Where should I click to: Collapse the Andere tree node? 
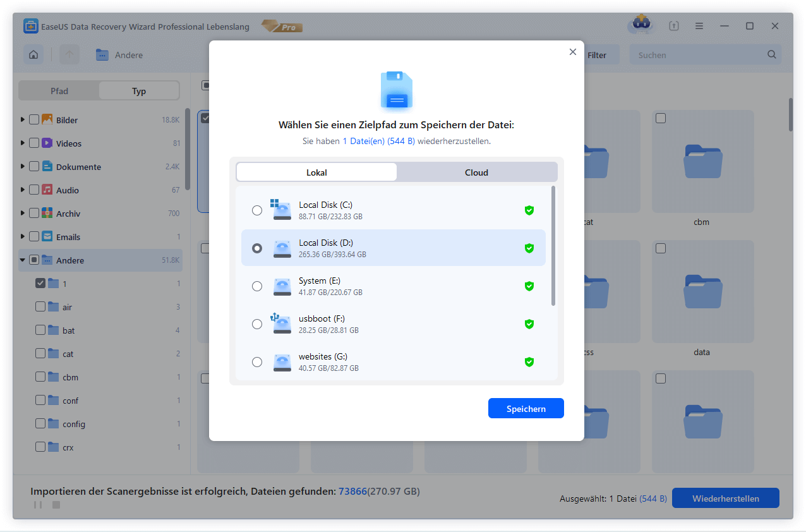[23, 260]
